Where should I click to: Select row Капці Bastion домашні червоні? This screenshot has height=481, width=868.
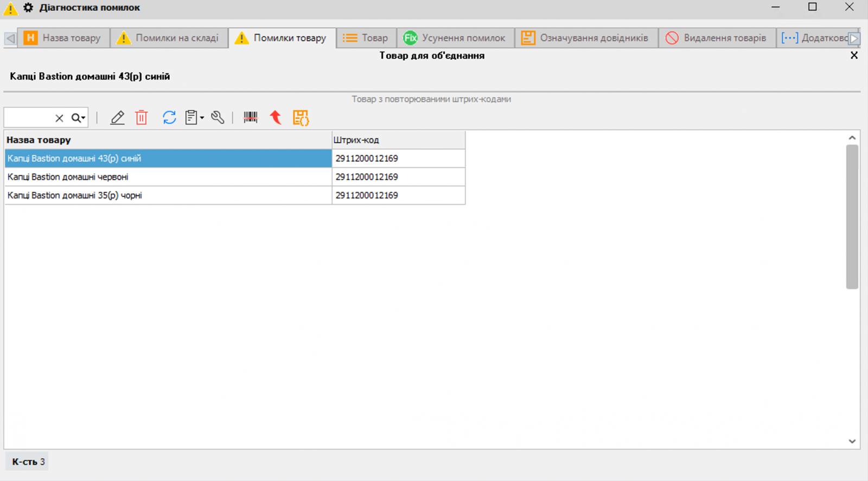pos(168,177)
